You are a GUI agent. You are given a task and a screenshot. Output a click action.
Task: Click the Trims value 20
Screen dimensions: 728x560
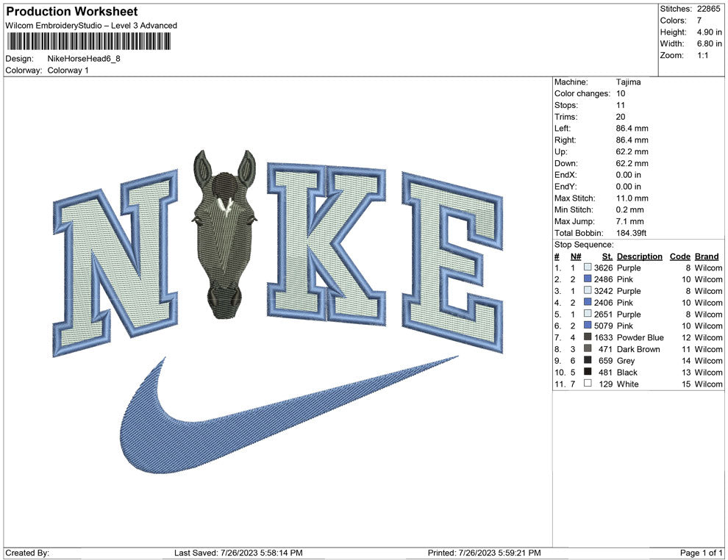[x=621, y=116]
